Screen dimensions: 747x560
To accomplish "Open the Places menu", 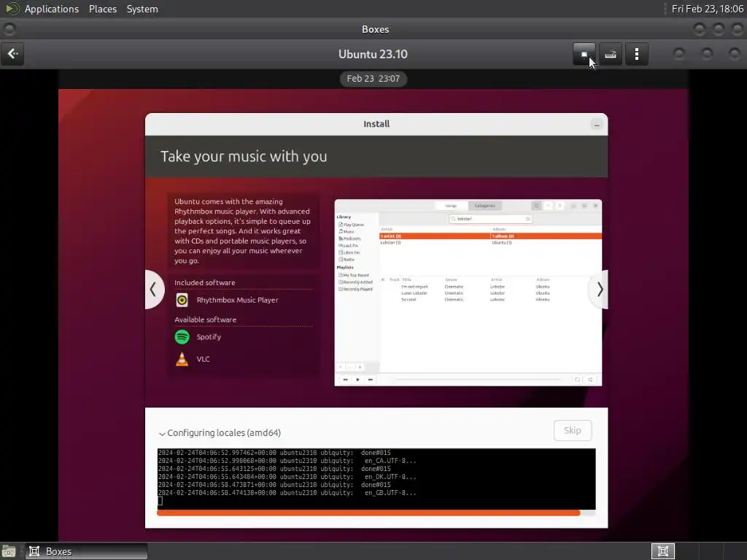I will pos(103,9).
